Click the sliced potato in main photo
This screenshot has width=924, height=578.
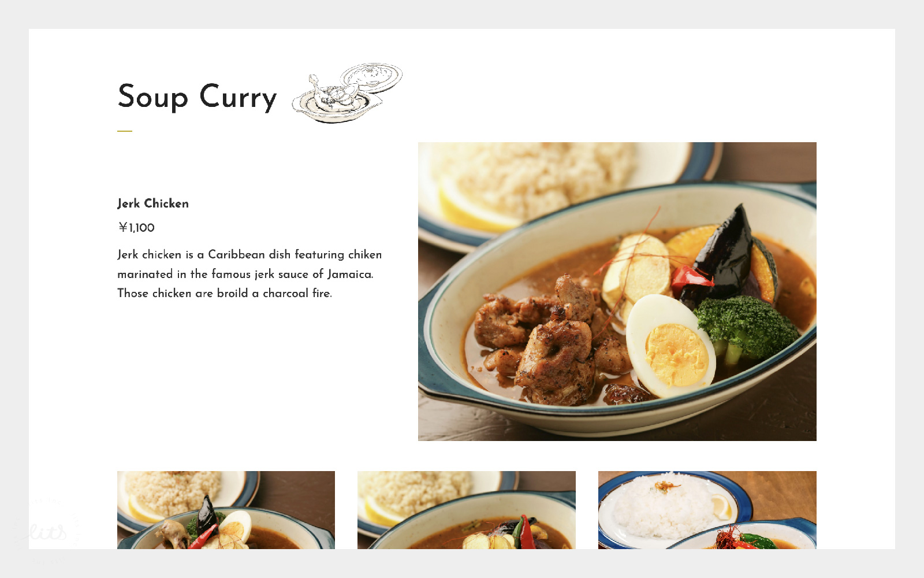(635, 269)
